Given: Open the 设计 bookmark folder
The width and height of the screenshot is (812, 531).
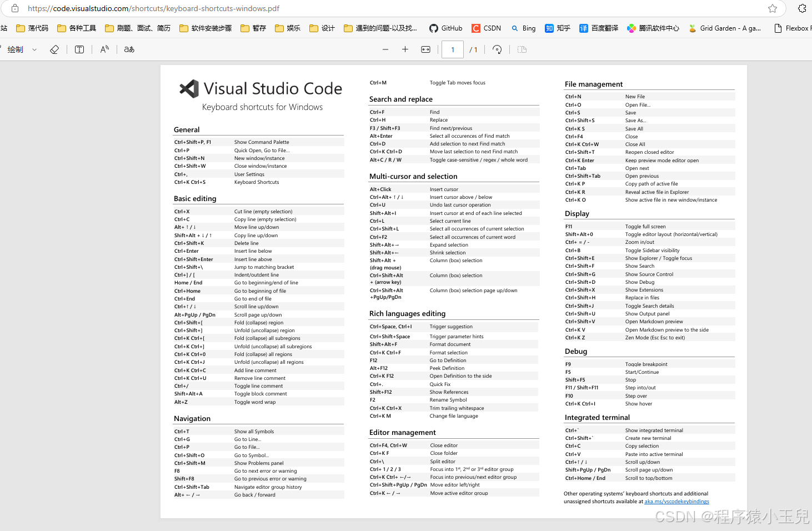Looking at the screenshot, I should [x=322, y=28].
